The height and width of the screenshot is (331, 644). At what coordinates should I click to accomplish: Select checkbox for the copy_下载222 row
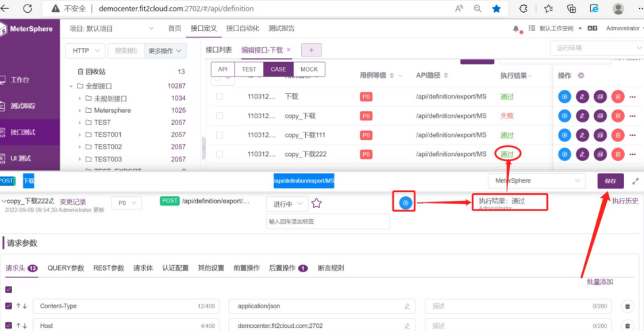click(x=219, y=154)
